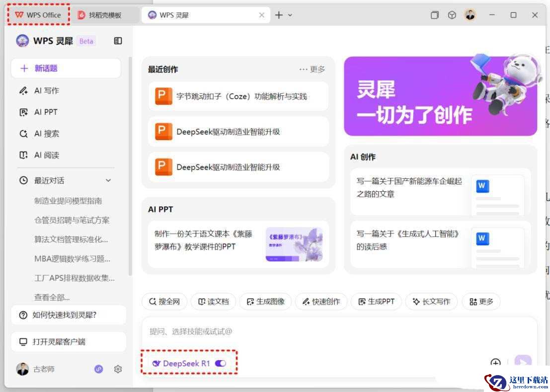Open the first DeepSeek驱动制造业智能升级 file

click(x=238, y=132)
